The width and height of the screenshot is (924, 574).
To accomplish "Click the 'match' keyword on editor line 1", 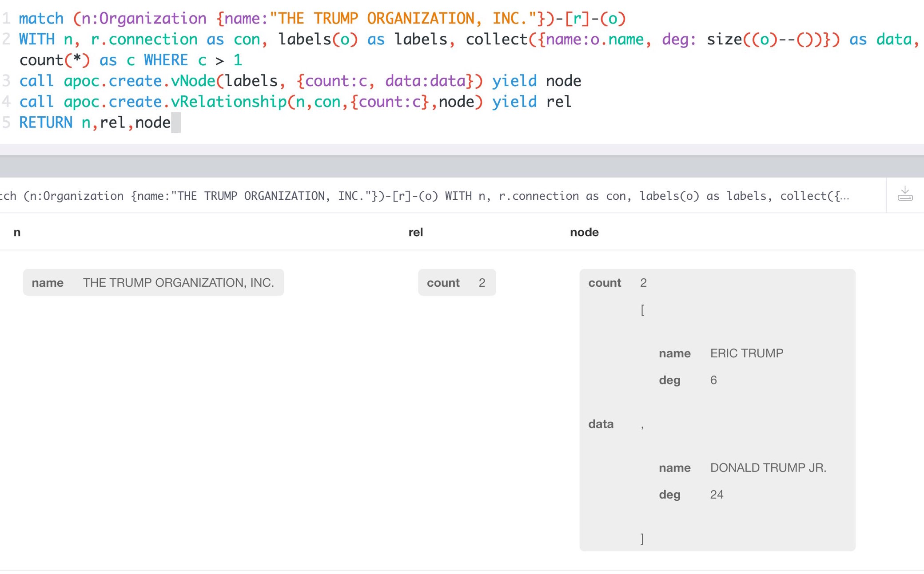I will click(41, 18).
